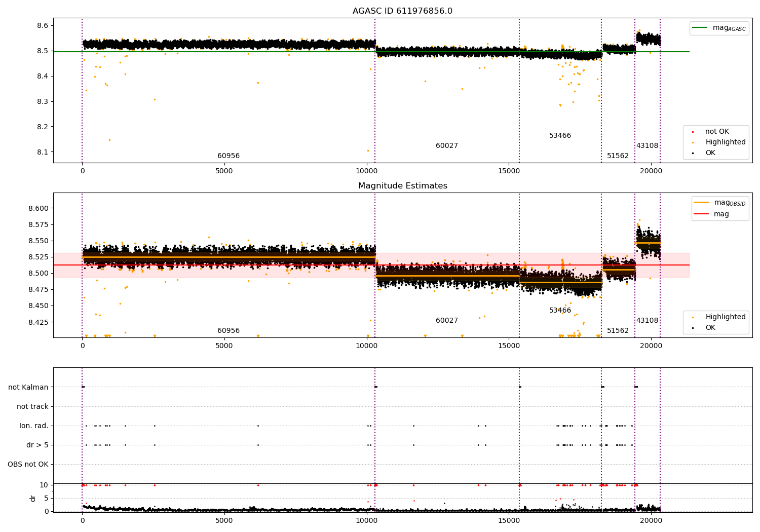Click 'not OK' legend entry in top plot

pyautogui.click(x=717, y=132)
